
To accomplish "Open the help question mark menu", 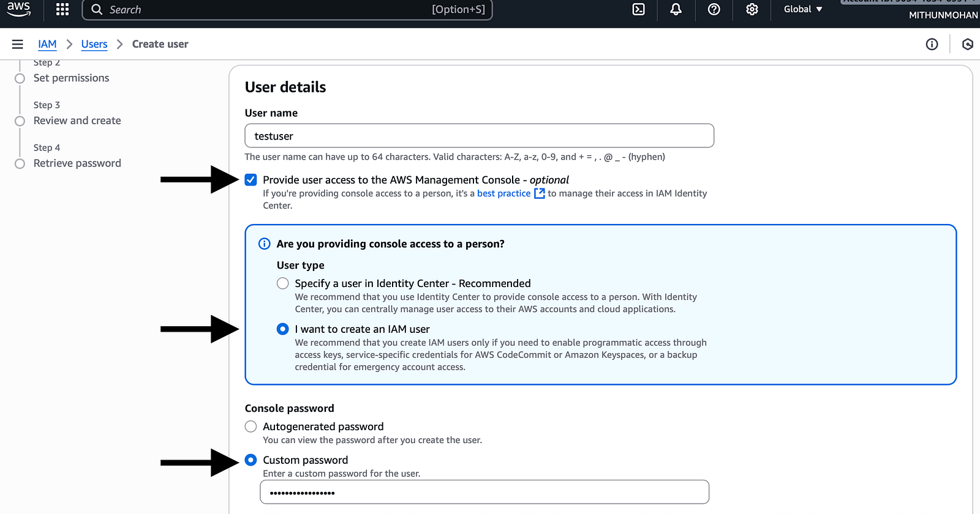I will (x=714, y=9).
